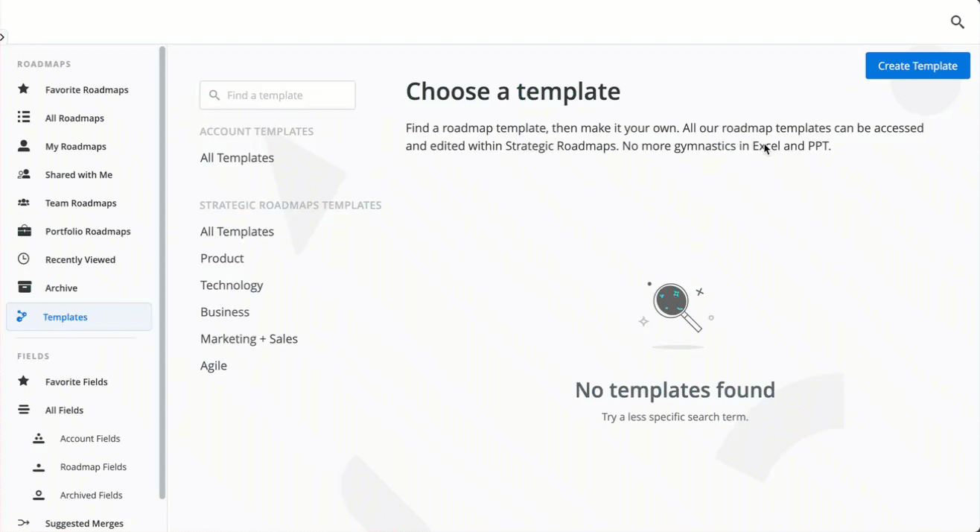This screenshot has height=532, width=980.
Task: Open the Marketing + Sales template category
Action: (x=249, y=339)
